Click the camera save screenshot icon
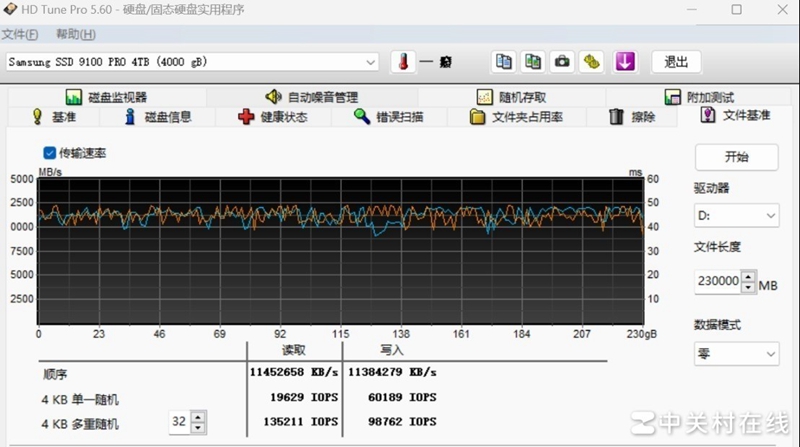The width and height of the screenshot is (800, 447). pyautogui.click(x=563, y=61)
